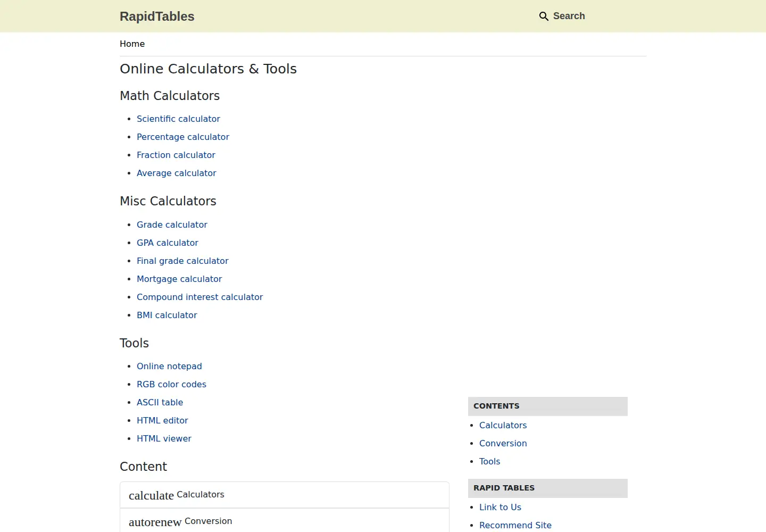Open RGB color codes page

[x=171, y=384]
